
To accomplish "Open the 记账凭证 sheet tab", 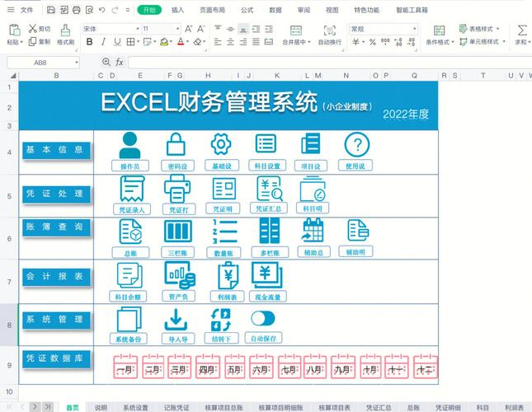I will tap(177, 408).
